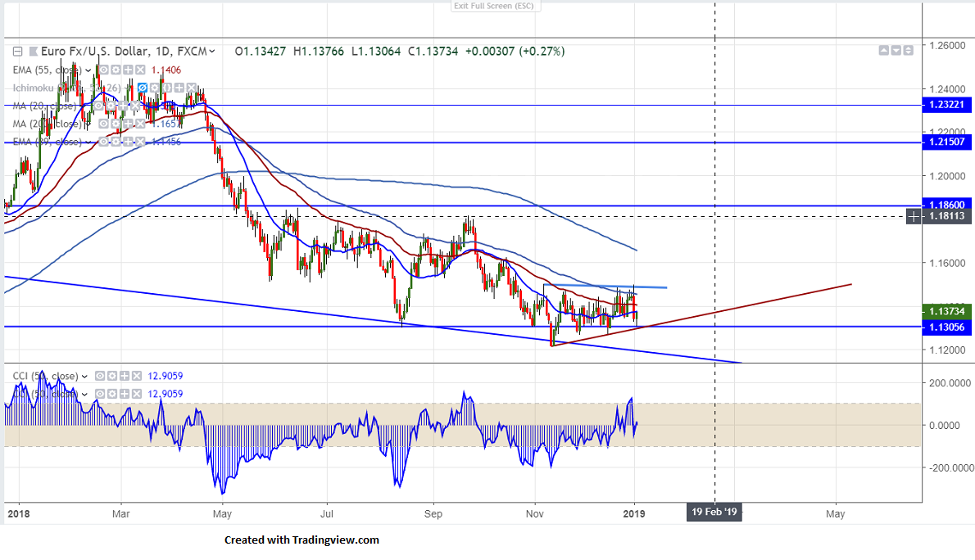Remove the EMA (89, close) indicator
This screenshot has width=975, height=560.
[140, 142]
